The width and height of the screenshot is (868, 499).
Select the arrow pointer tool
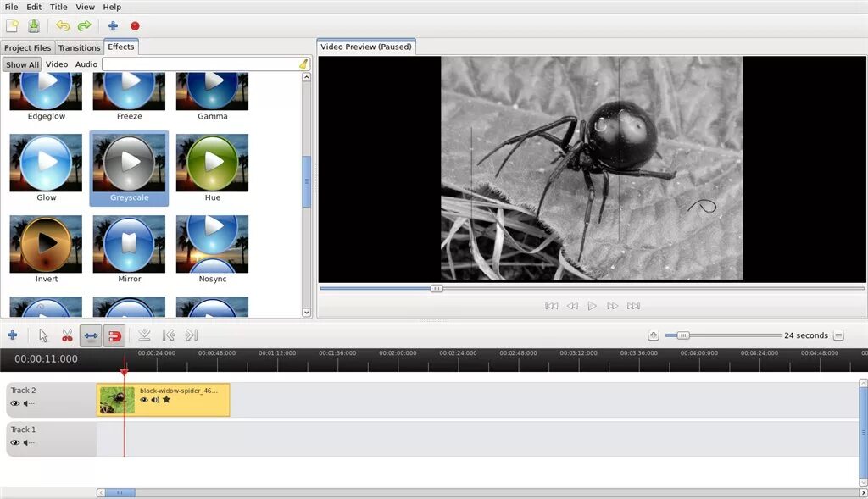[43, 335]
